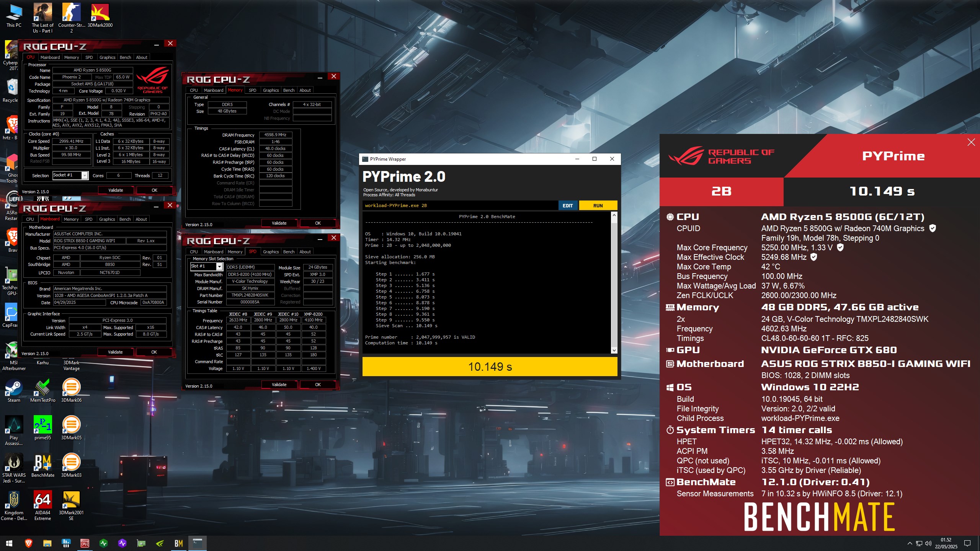The width and height of the screenshot is (980, 551).
Task: Open the notification center in the system tray
Action: coord(967,543)
